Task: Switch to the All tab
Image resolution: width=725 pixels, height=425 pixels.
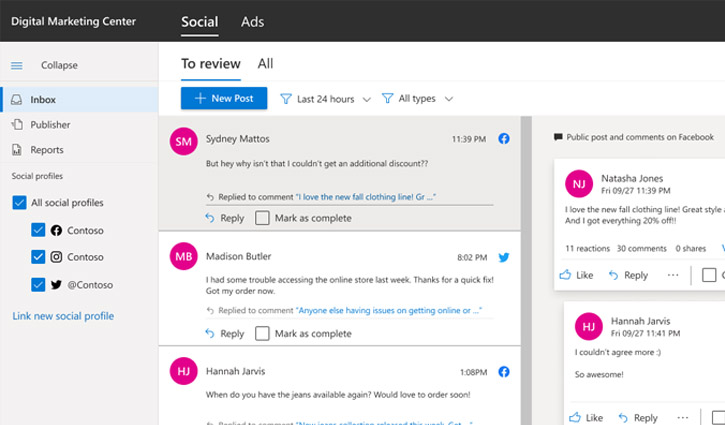Action: (x=265, y=64)
